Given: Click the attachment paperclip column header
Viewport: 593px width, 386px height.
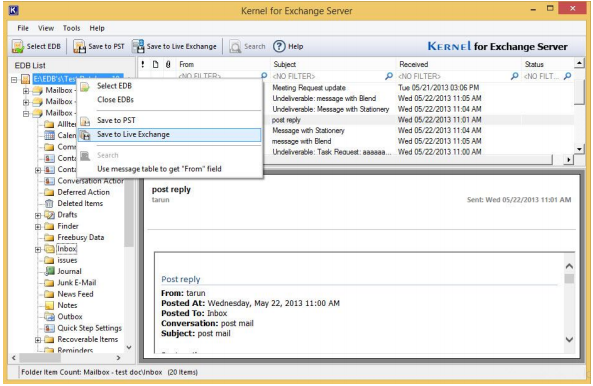Looking at the screenshot, I should pos(168,64).
